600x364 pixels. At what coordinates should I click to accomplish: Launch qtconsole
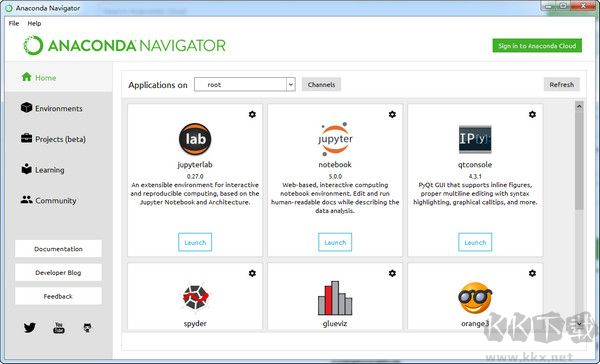tap(475, 242)
